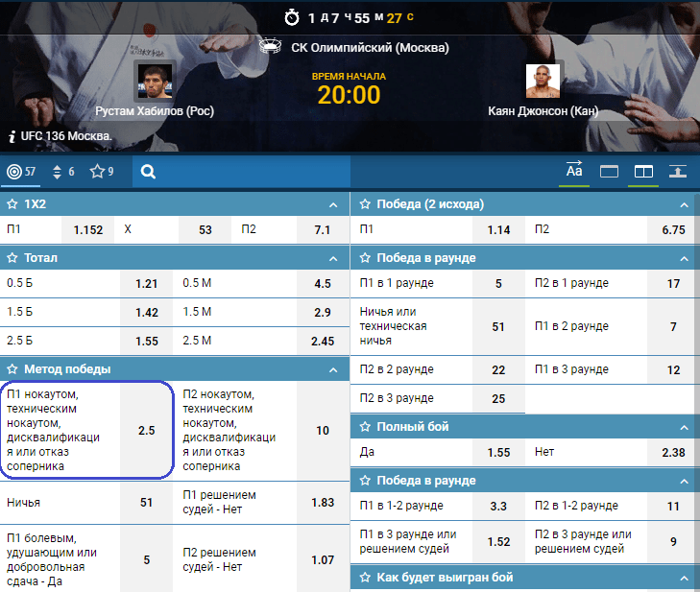Click the UFC 136 Москва event label
The image size is (700, 592).
[66, 136]
